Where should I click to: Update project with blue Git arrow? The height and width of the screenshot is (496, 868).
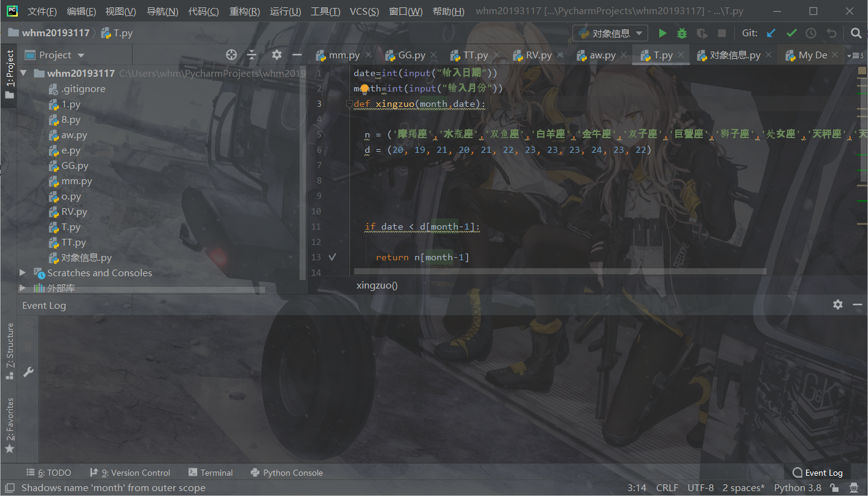coord(772,33)
